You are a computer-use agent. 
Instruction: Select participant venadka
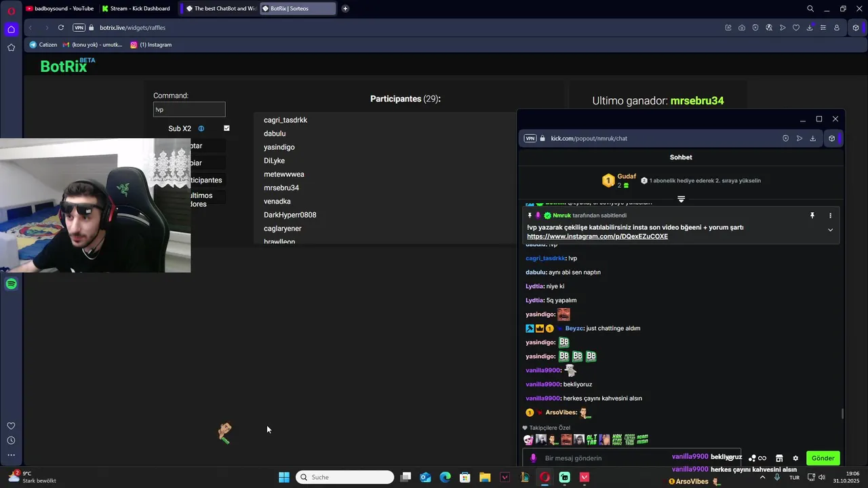tap(277, 201)
